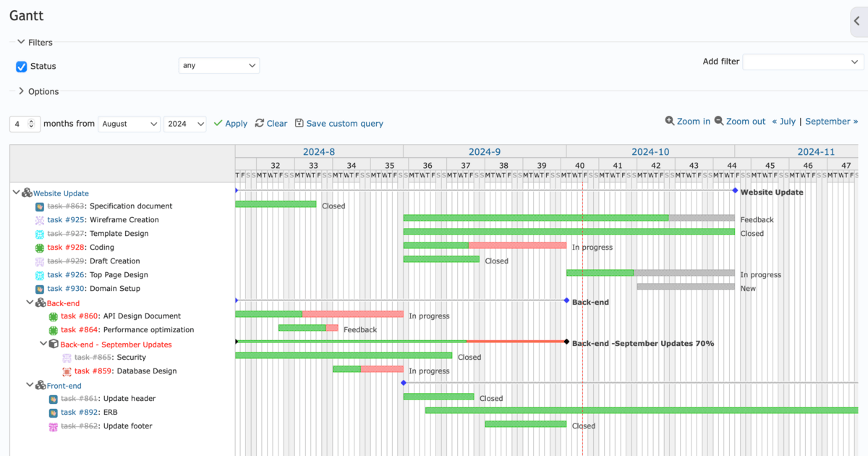Uncheck the Status filter checkbox
The width and height of the screenshot is (868, 456).
pos(21,66)
